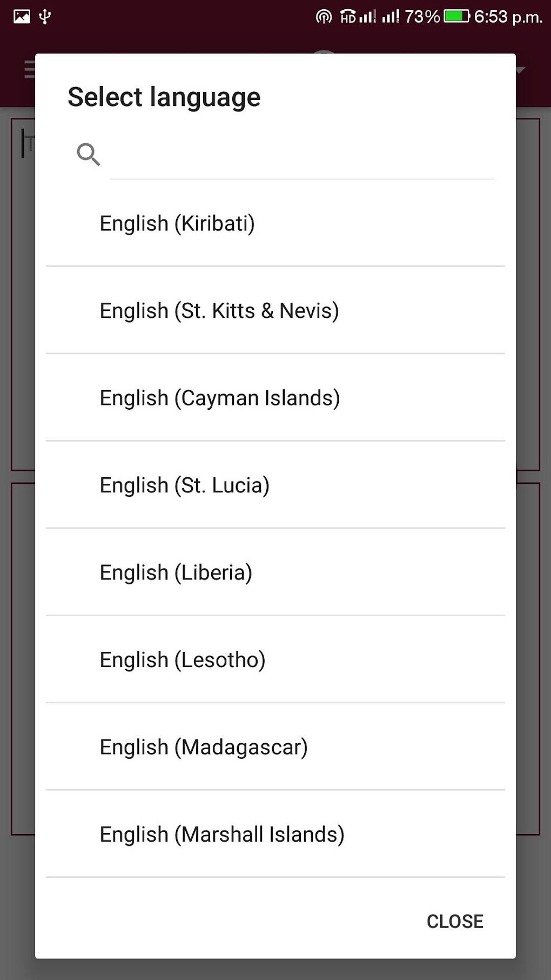Click the CLOSE button
Screen dimensions: 551x980
pos(454,921)
